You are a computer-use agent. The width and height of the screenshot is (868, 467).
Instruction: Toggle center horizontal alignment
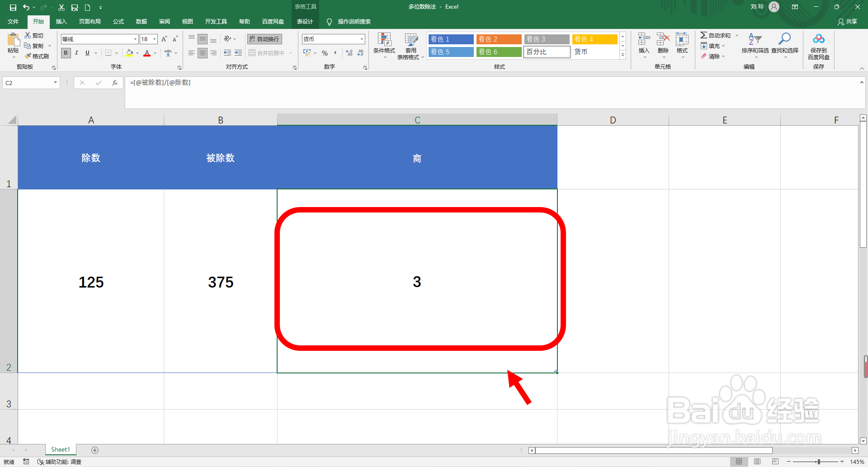[x=203, y=53]
